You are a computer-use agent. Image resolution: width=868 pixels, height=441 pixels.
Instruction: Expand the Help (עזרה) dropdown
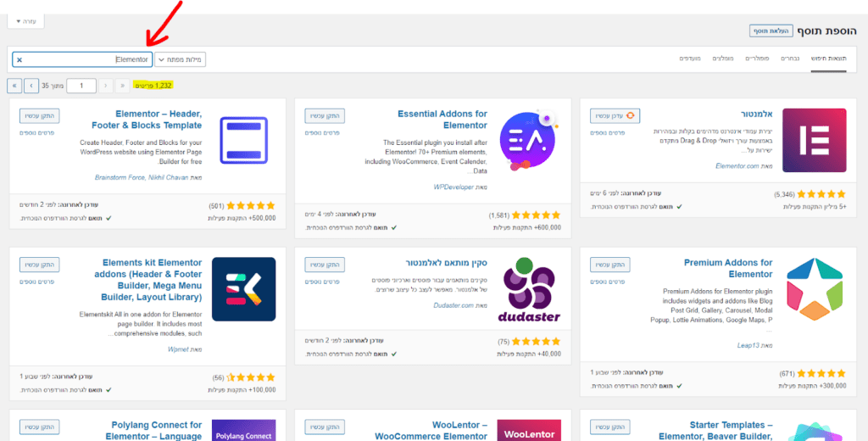click(x=26, y=21)
